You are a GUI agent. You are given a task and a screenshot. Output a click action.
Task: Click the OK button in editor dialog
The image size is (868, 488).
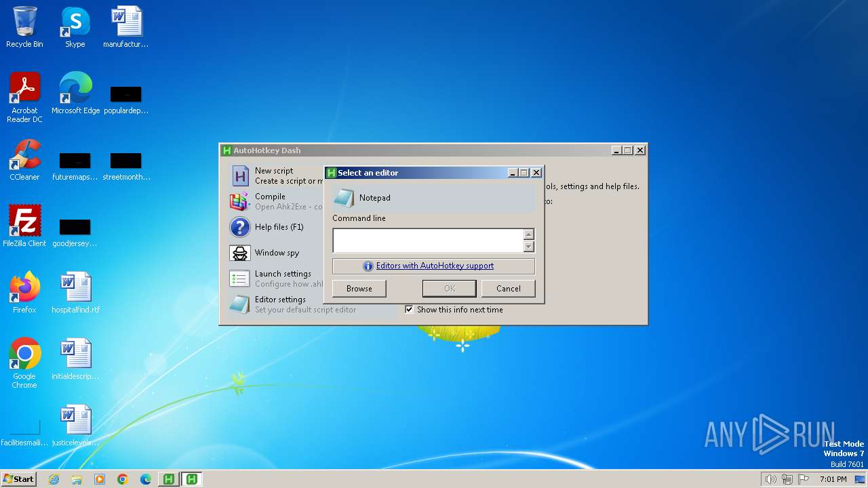click(449, 289)
